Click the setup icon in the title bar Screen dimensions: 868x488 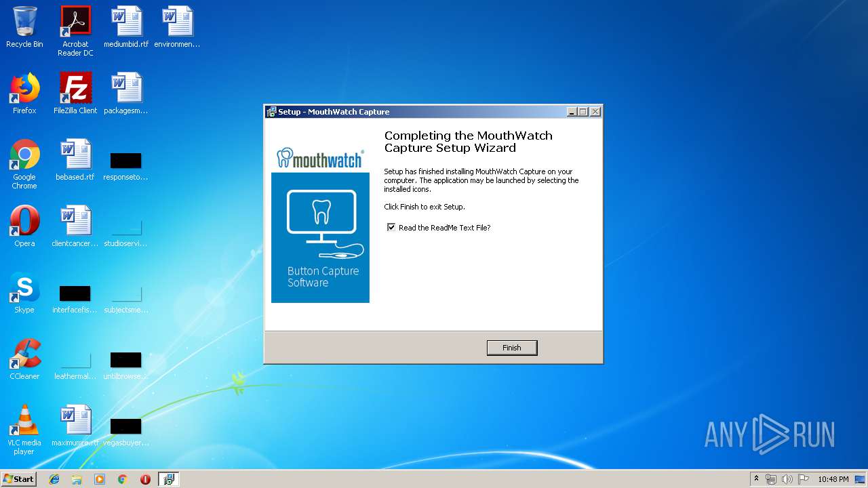(x=271, y=112)
